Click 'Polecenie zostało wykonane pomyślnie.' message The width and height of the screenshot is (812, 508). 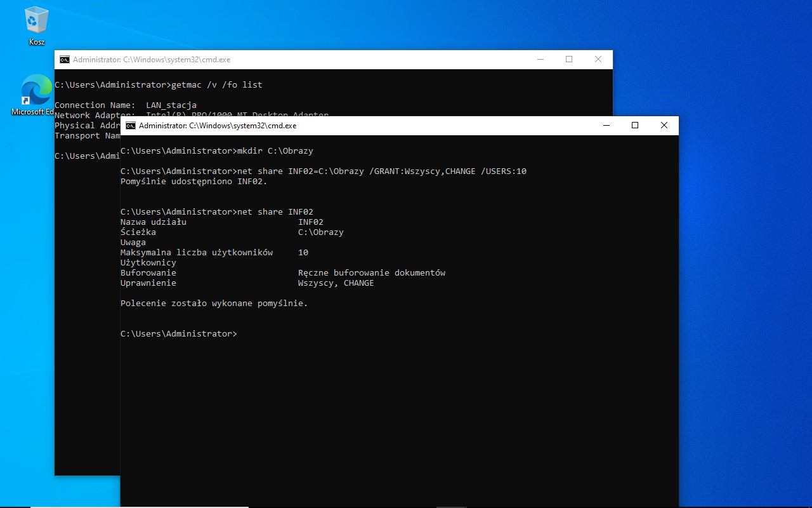coord(214,304)
